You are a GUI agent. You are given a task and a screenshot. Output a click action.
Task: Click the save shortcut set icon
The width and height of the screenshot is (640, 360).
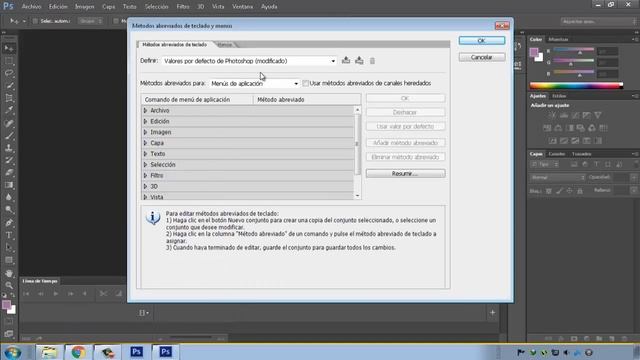coord(346,60)
